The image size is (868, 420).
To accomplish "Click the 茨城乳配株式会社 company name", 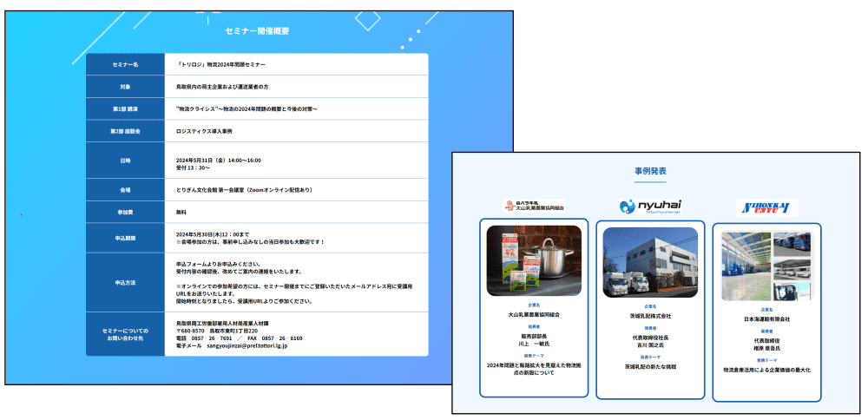I will (650, 316).
